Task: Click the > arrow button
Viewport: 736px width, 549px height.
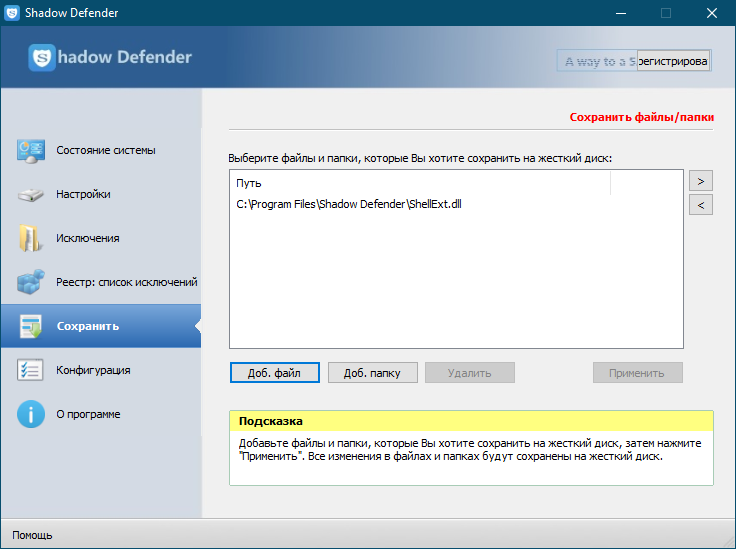Action: point(701,181)
